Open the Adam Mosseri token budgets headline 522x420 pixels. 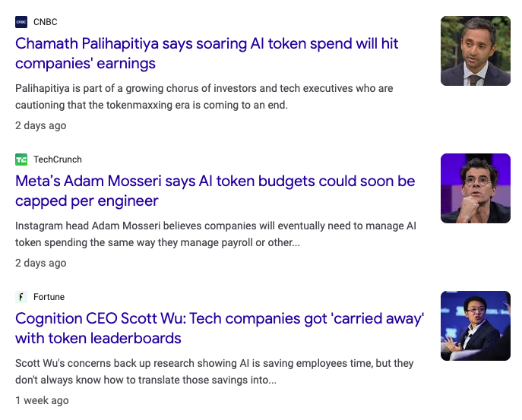pyautogui.click(x=215, y=191)
